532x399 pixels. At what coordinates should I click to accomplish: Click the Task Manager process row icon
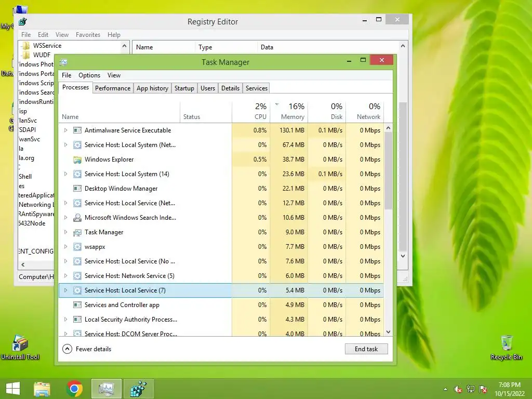tap(77, 232)
